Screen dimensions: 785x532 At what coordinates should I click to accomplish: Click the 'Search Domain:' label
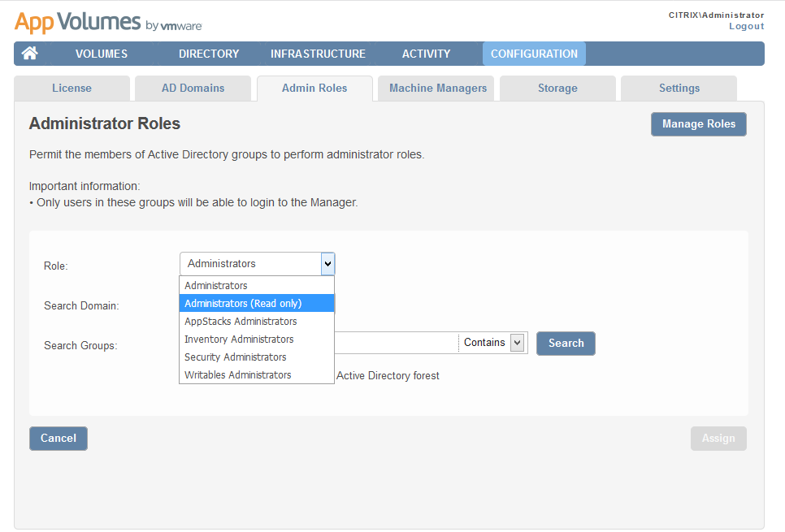coord(81,305)
